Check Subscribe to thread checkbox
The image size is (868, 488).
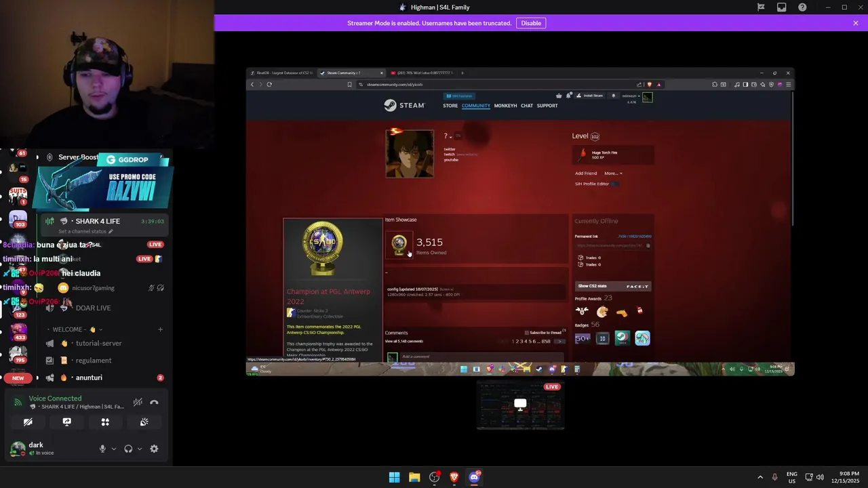click(x=527, y=333)
